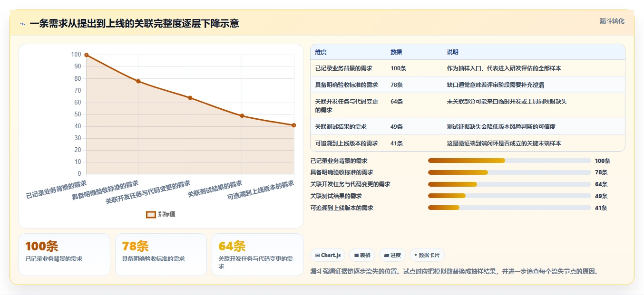Click the 100条 value after the first progress bar

tap(602, 161)
